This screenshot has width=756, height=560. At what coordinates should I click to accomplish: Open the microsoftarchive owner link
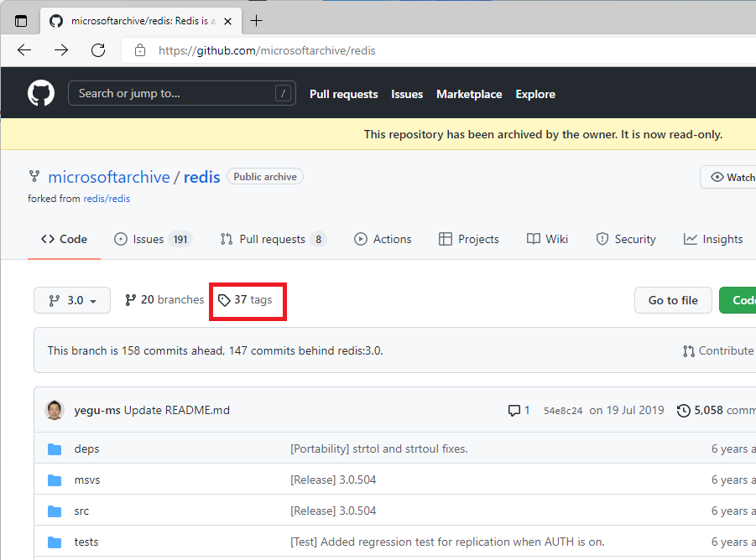click(x=109, y=177)
